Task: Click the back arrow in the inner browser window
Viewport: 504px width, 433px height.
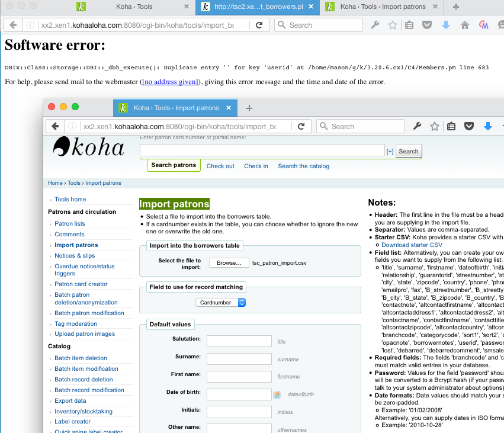Action: tap(55, 126)
